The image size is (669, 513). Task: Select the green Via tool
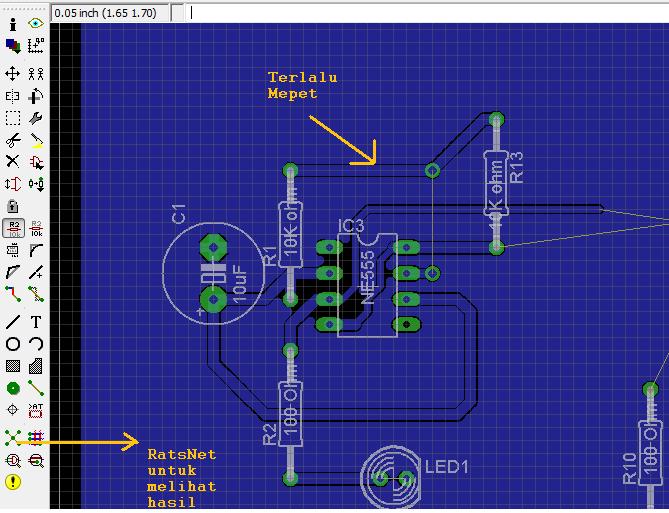13,388
